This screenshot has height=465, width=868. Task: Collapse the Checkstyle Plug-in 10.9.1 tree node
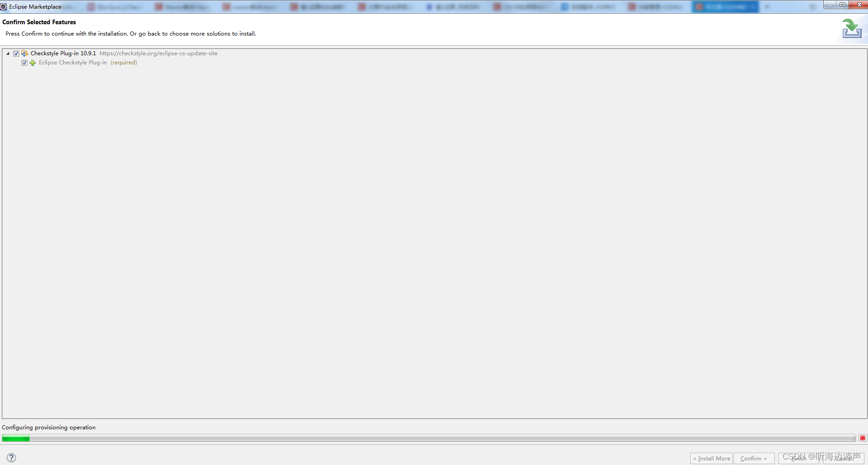(8, 53)
